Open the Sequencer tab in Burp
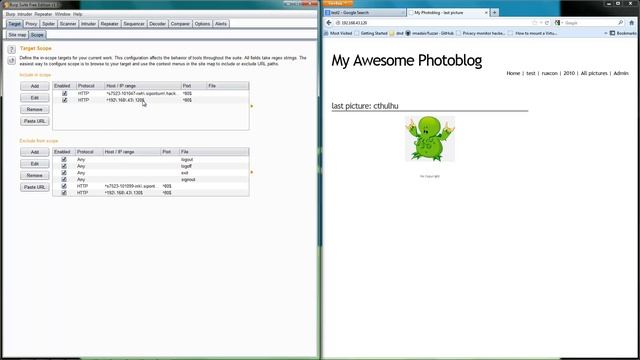Screen dimensions: 640x360 point(134,24)
